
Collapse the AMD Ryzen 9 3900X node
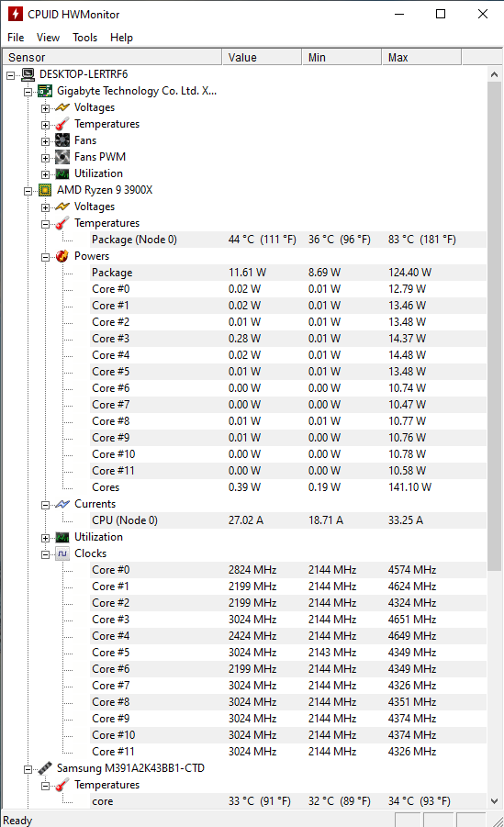coord(28,191)
